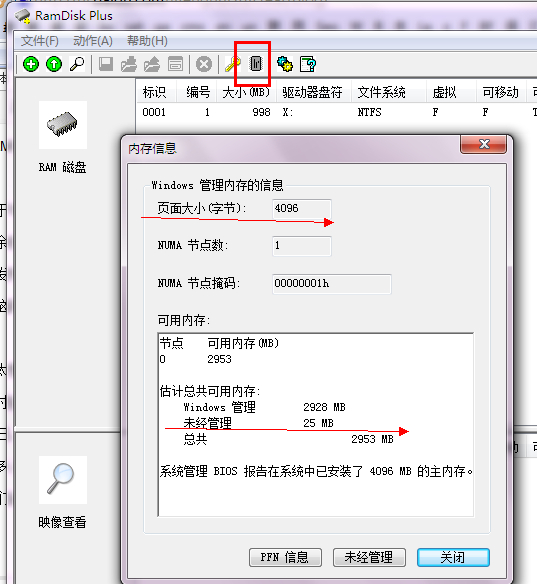Click the 关闭 button

click(453, 557)
